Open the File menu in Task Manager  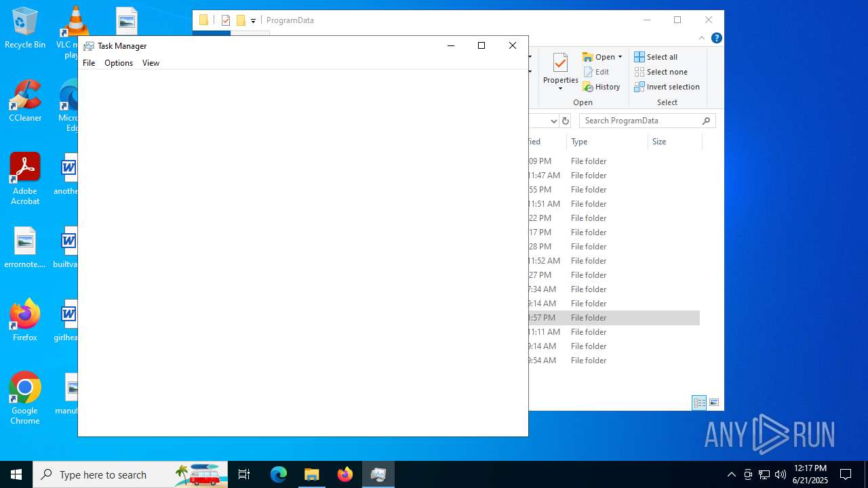89,63
